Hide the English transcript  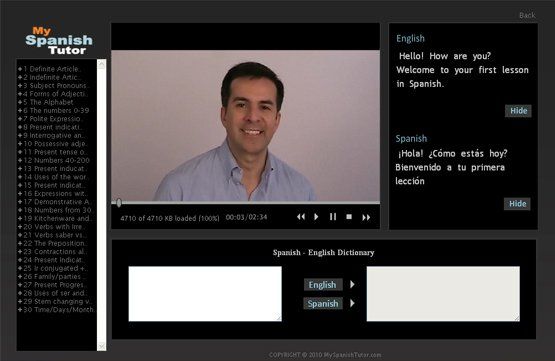(x=518, y=111)
